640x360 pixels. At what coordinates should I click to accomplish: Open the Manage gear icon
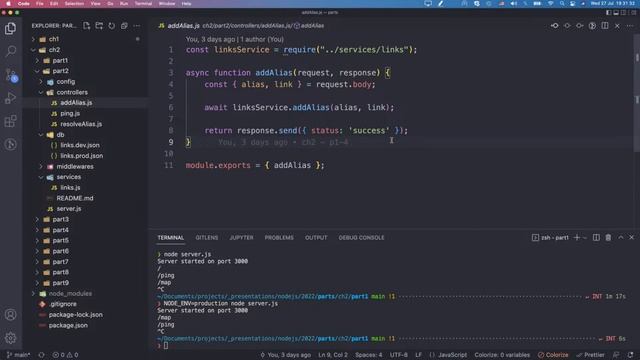[11, 338]
